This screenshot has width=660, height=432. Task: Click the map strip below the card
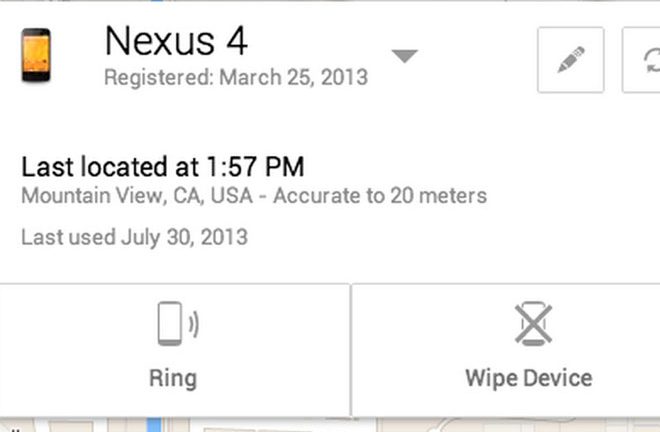[x=330, y=425]
